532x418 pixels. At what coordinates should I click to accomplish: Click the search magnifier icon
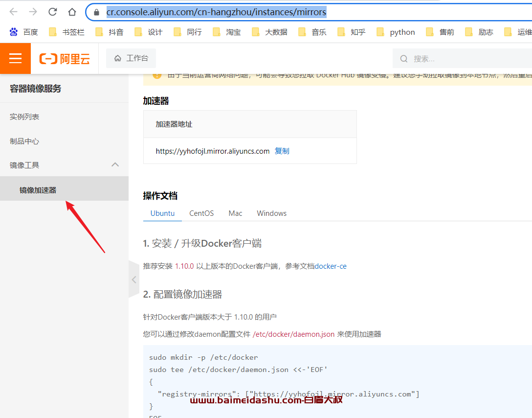point(404,59)
